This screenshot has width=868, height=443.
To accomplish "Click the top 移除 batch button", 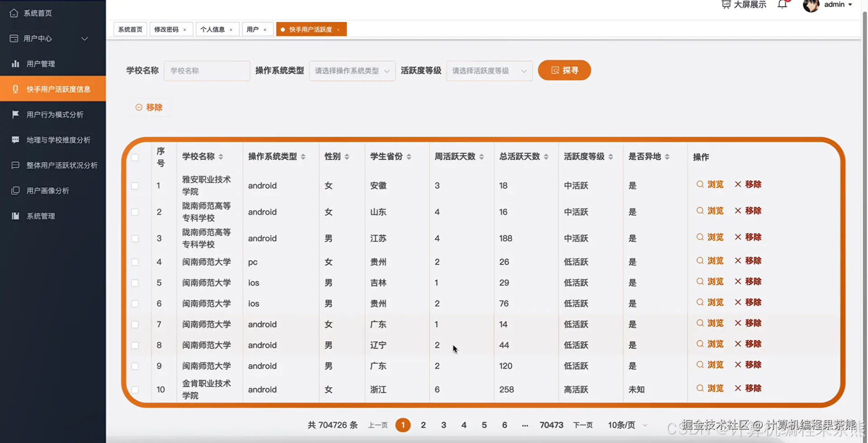I will 149,107.
